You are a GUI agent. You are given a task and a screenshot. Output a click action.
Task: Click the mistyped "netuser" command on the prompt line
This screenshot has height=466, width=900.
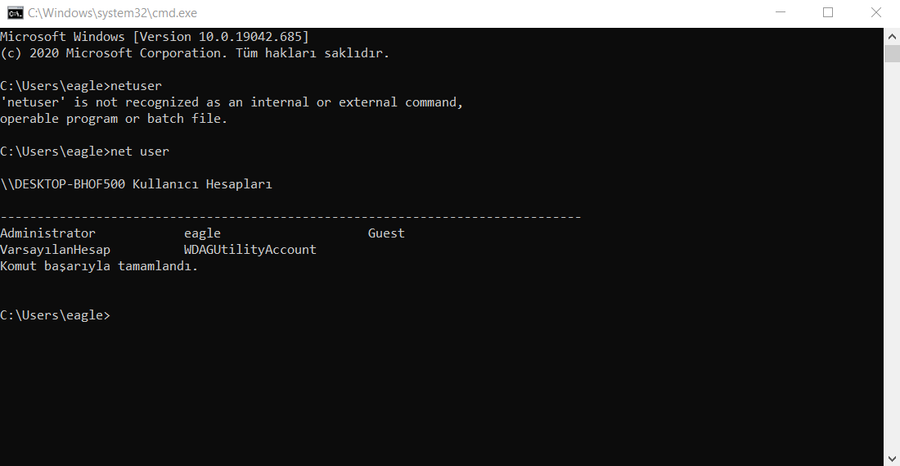(135, 86)
